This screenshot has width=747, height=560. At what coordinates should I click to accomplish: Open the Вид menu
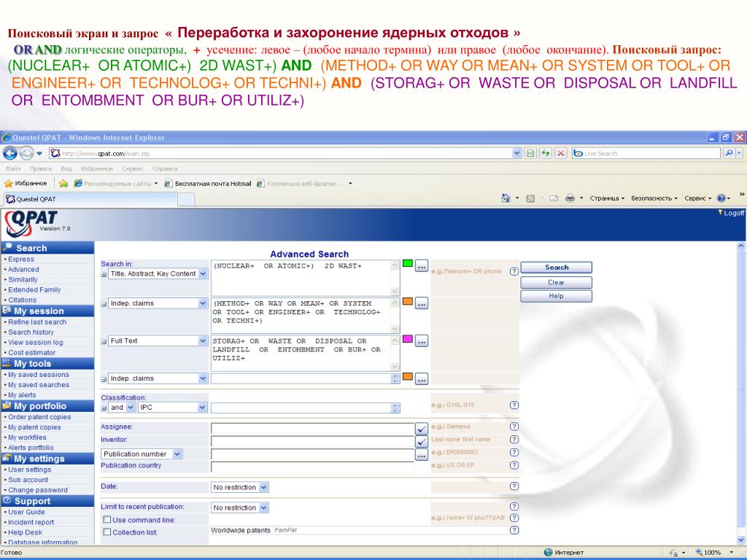click(x=66, y=168)
